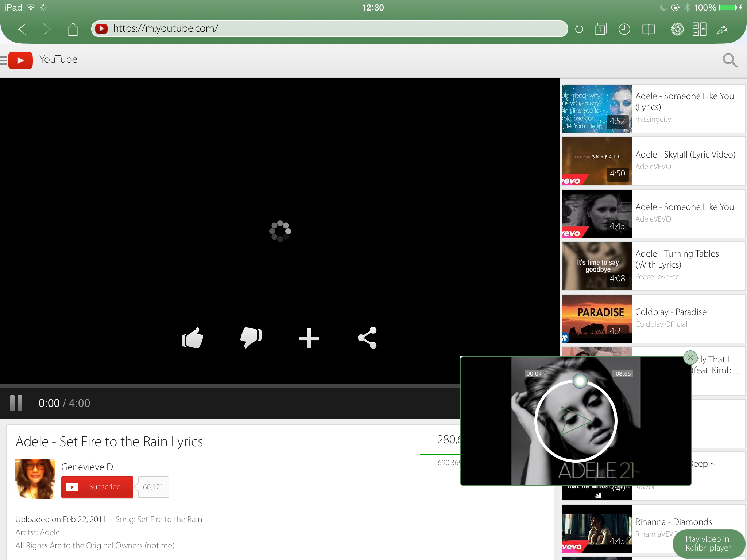This screenshot has width=747, height=560.
Task: Click the missingcity channel name
Action: [653, 119]
